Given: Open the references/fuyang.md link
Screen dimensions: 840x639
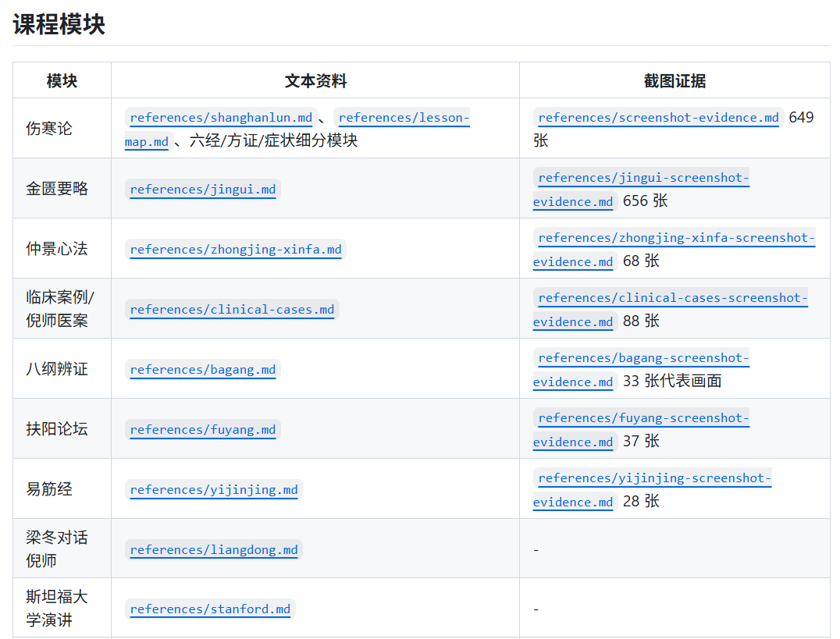Looking at the screenshot, I should (202, 429).
